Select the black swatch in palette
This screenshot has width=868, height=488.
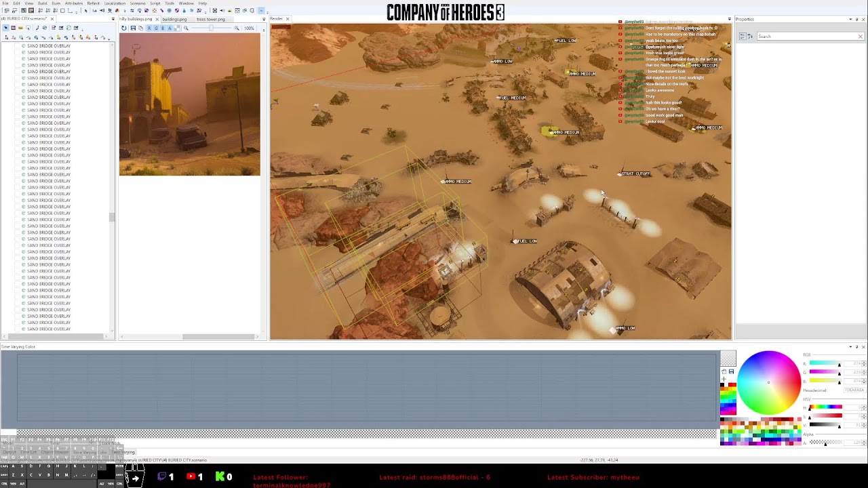tap(722, 384)
